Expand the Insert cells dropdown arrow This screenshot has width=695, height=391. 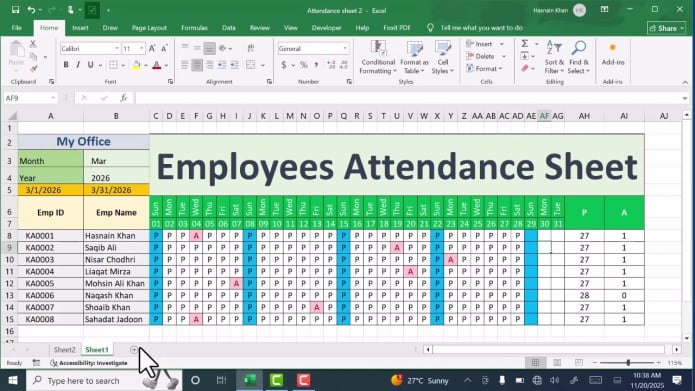[x=502, y=44]
